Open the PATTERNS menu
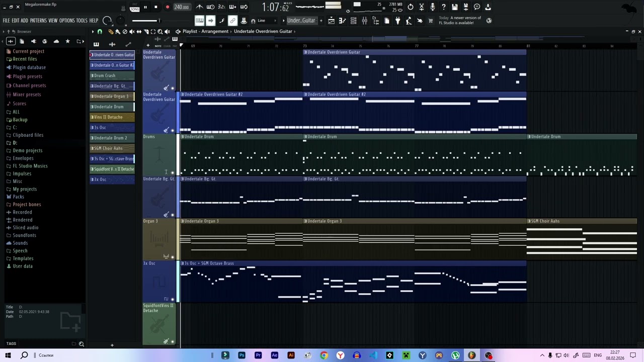644x362 pixels. pyautogui.click(x=38, y=21)
